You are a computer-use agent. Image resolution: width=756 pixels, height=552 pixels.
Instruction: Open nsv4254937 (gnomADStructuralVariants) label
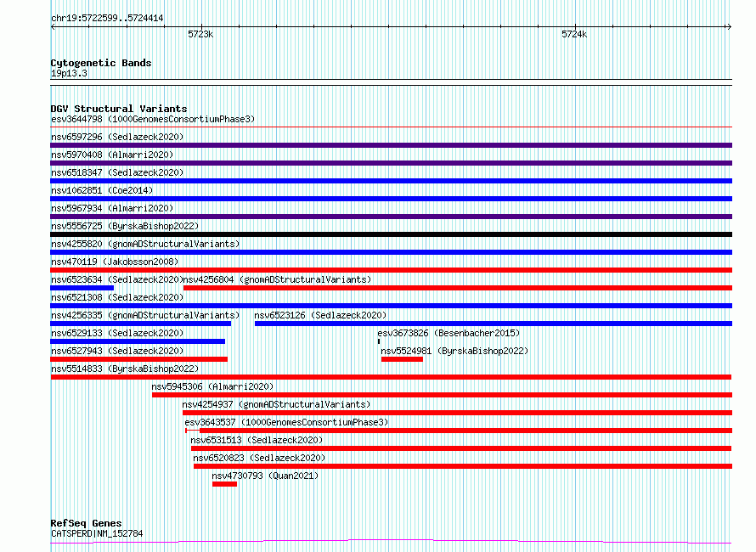point(277,404)
